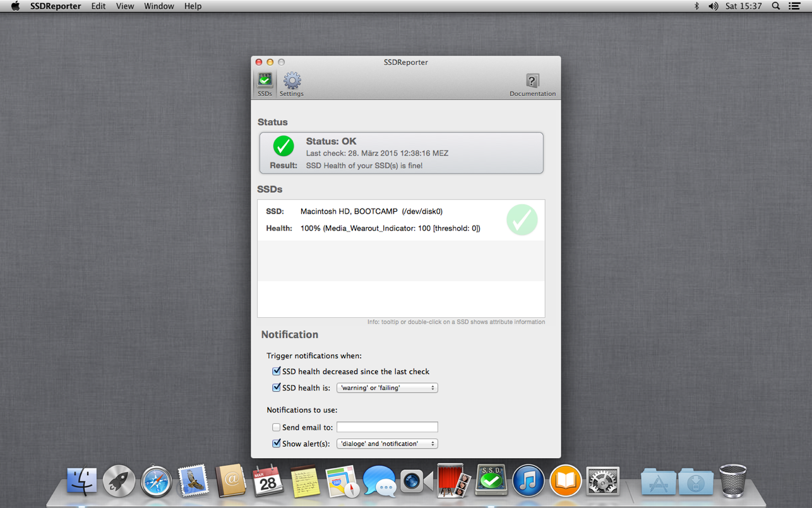Open the 'dialoge' and 'notification' dropdown
The height and width of the screenshot is (508, 812).
(x=387, y=444)
